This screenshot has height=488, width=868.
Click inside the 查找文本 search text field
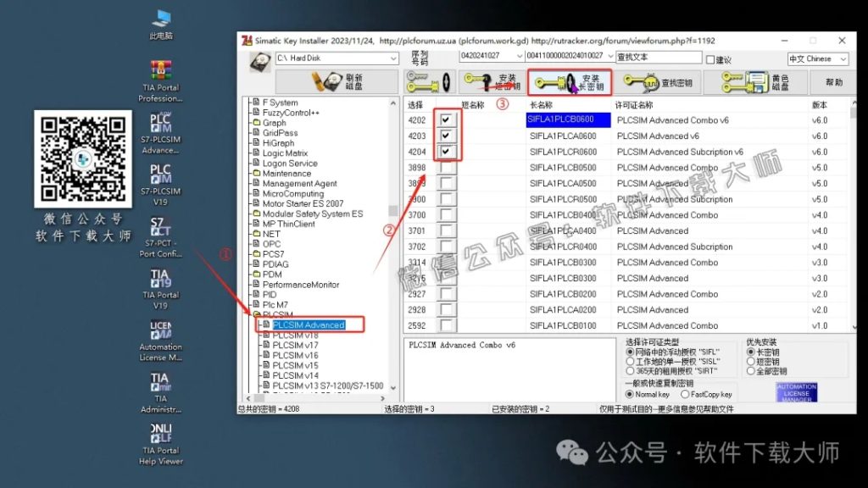pos(657,58)
